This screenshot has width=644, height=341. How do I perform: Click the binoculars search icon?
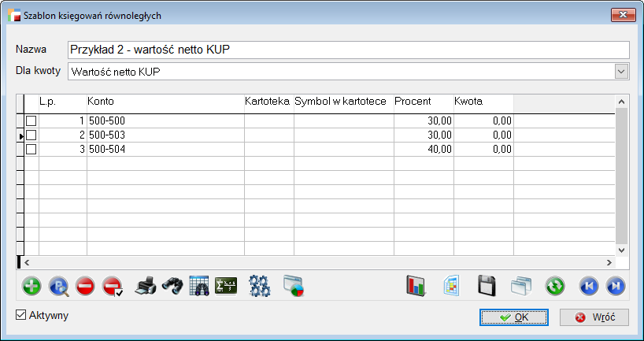[173, 286]
